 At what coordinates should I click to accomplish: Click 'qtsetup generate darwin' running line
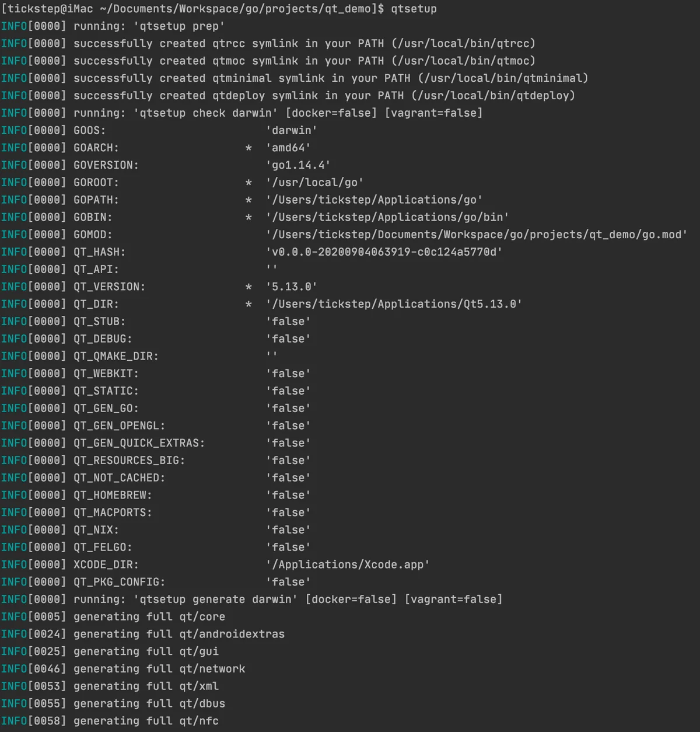(x=251, y=599)
